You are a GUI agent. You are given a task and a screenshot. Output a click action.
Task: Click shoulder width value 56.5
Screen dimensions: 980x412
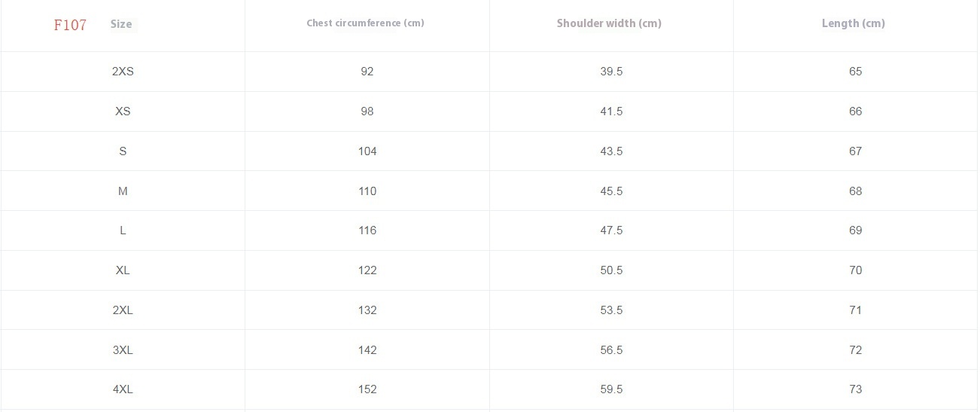(x=611, y=350)
